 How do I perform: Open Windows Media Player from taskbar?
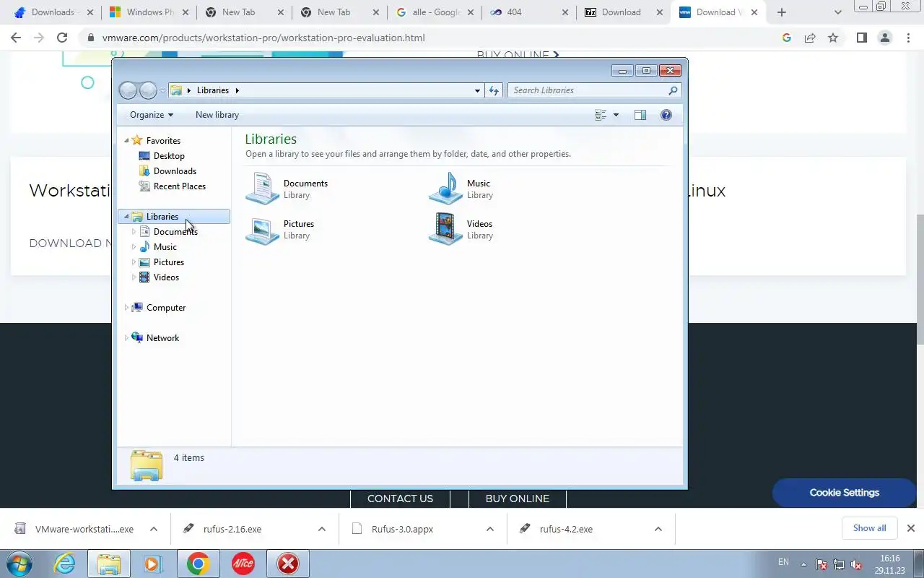(152, 564)
